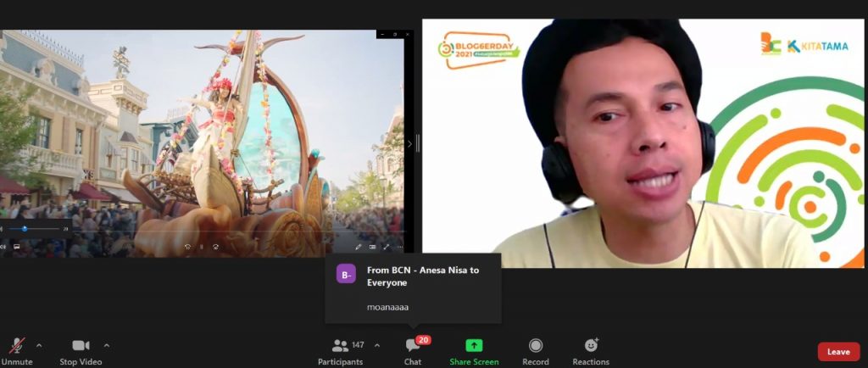Open chat notification from BCN - Anesa Nisa
Image resolution: width=868 pixels, height=368 pixels.
point(413,288)
